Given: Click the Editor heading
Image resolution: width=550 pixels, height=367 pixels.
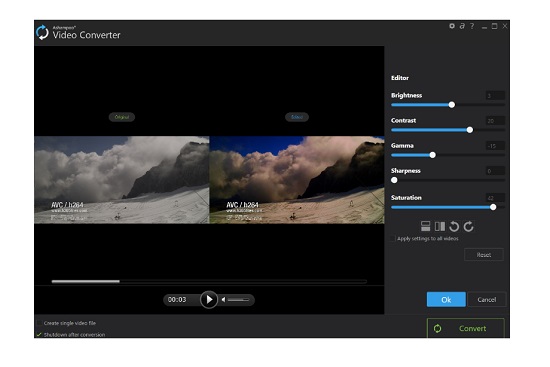Looking at the screenshot, I should click(400, 78).
